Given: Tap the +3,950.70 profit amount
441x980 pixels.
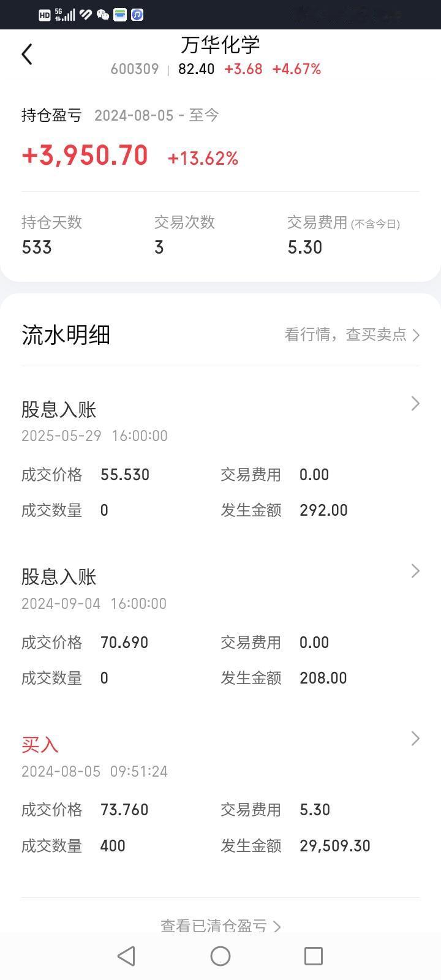Looking at the screenshot, I should (x=85, y=156).
